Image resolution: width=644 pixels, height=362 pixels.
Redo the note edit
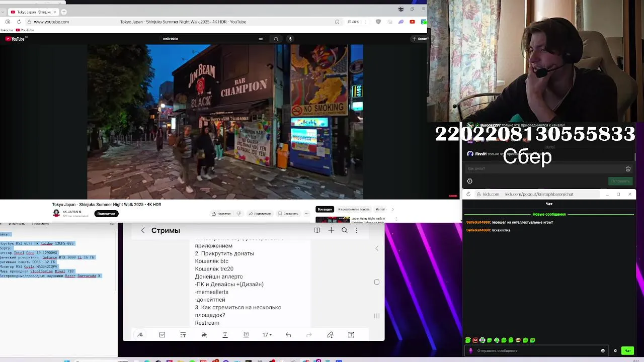[x=309, y=335]
